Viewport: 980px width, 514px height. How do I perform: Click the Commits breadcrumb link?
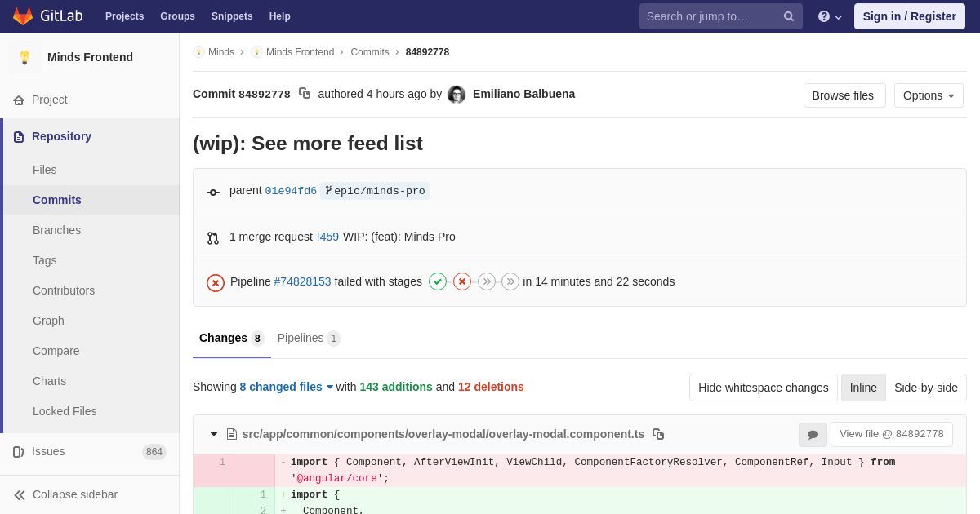[x=370, y=52]
